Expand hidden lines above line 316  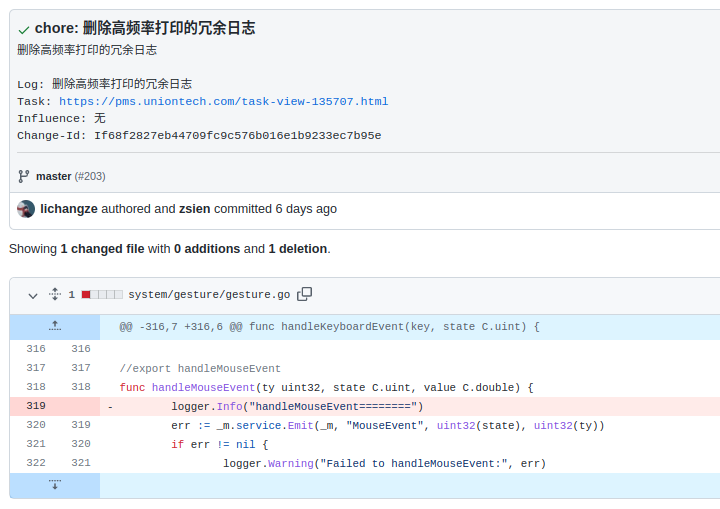click(55, 326)
